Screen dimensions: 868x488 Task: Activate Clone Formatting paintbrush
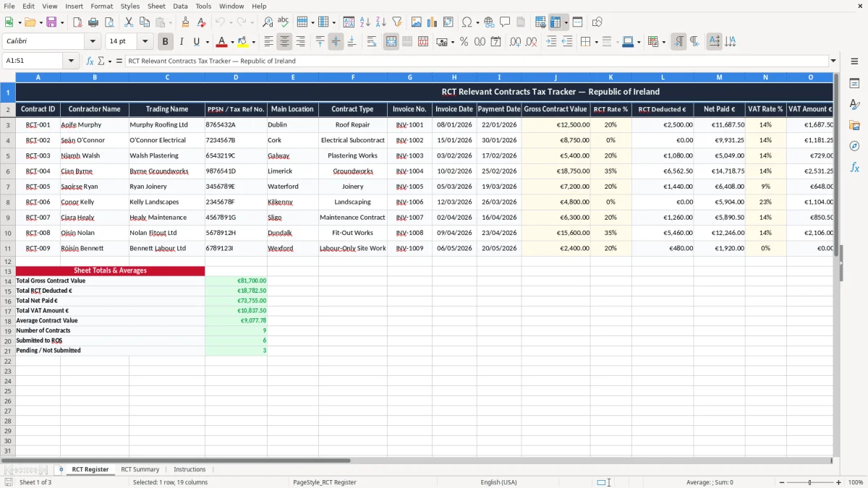(x=185, y=22)
